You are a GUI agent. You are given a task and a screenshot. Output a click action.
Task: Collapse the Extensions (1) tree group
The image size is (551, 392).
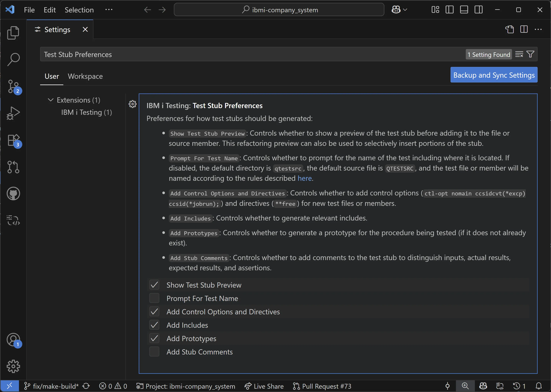click(50, 100)
